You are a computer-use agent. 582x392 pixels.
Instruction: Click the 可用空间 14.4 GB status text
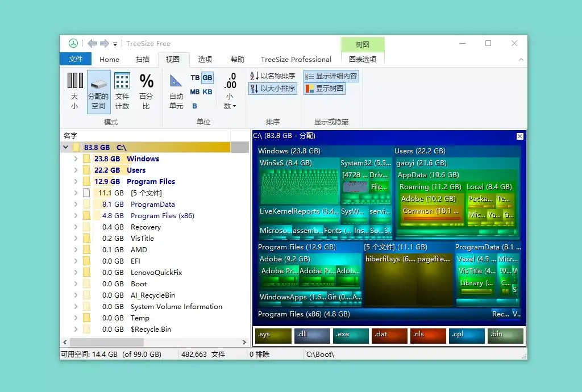pos(111,354)
